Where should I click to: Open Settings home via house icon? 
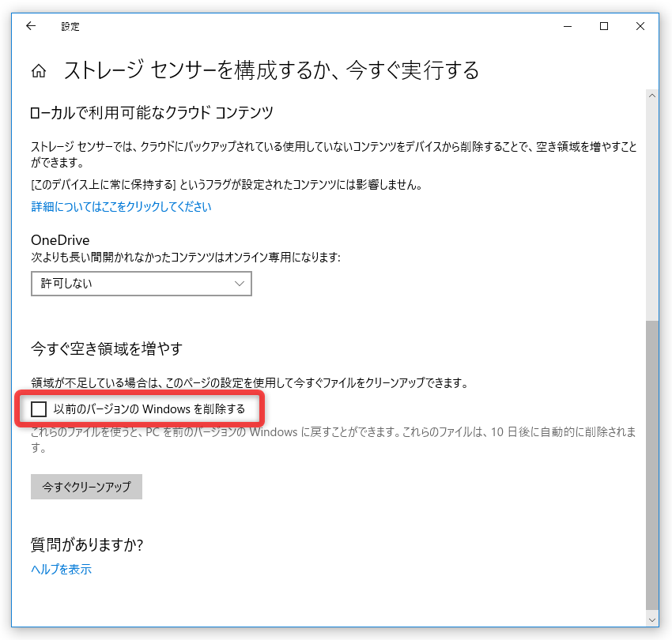[x=39, y=70]
